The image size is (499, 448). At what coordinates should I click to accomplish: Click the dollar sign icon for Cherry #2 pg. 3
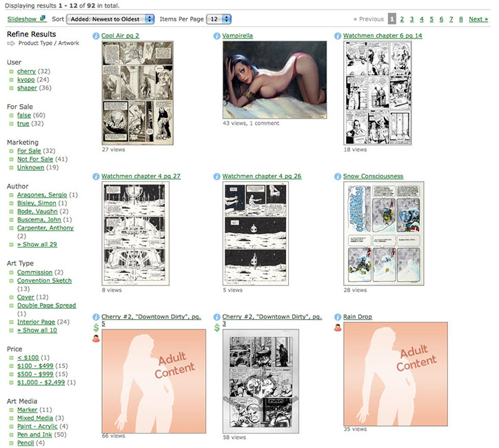point(216,327)
